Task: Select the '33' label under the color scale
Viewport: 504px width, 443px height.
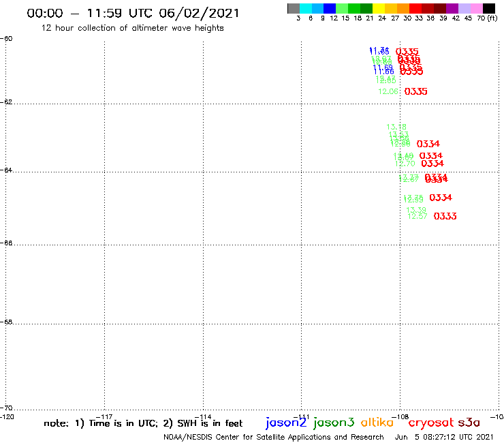Action: [x=418, y=18]
